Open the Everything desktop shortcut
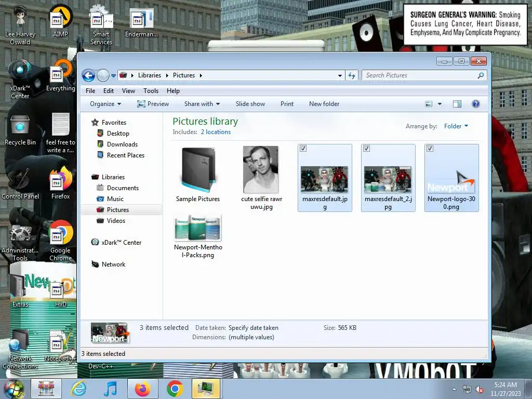532x399 pixels. click(x=60, y=76)
